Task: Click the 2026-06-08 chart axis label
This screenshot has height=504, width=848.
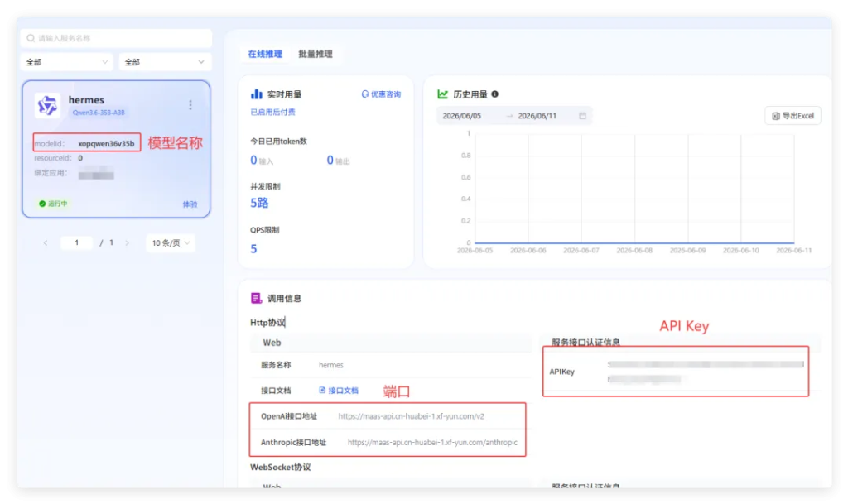Action: (634, 251)
